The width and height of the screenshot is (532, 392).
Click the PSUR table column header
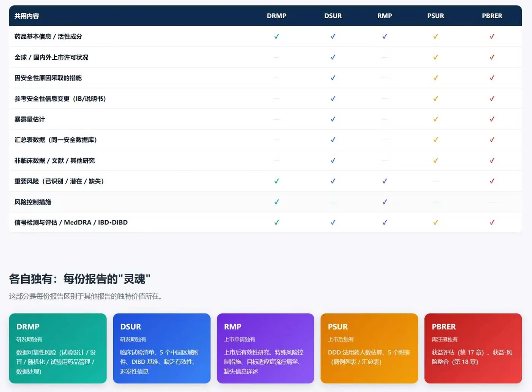[x=435, y=16]
